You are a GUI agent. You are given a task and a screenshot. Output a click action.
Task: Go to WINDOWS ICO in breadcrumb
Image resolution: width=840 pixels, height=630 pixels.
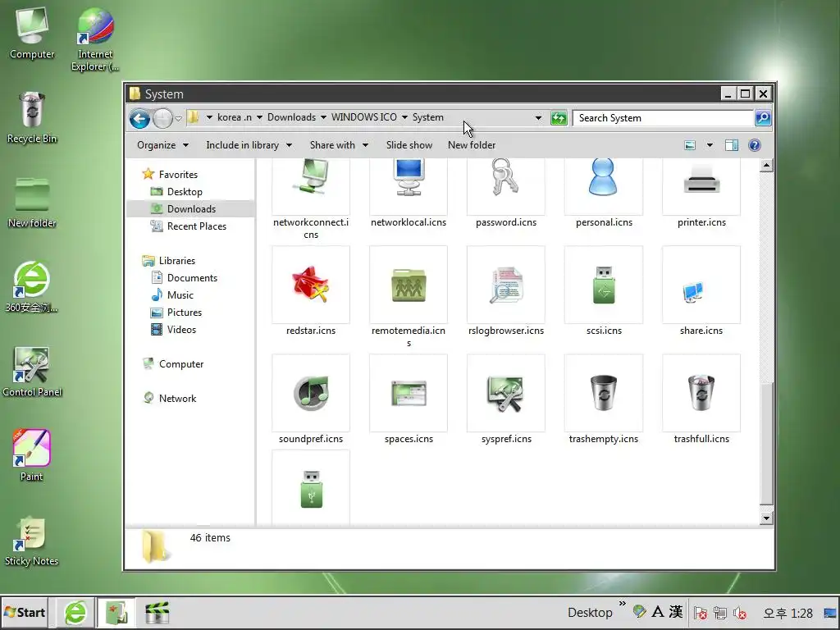[363, 117]
